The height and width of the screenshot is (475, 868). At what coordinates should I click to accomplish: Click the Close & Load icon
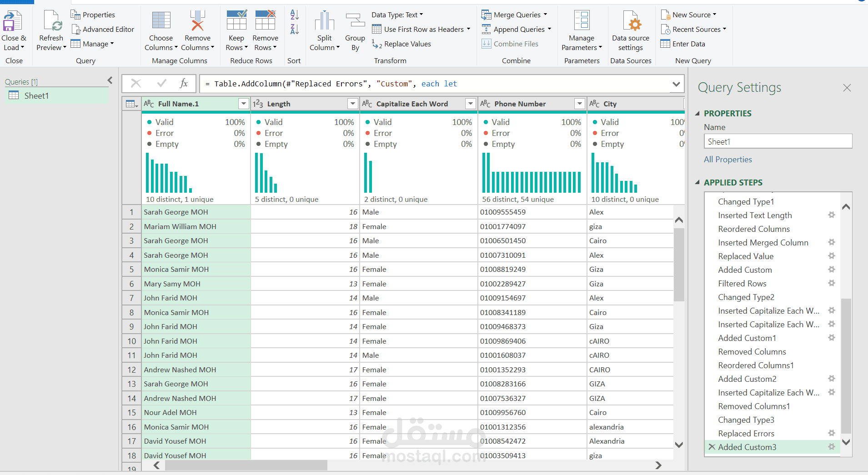[13, 21]
